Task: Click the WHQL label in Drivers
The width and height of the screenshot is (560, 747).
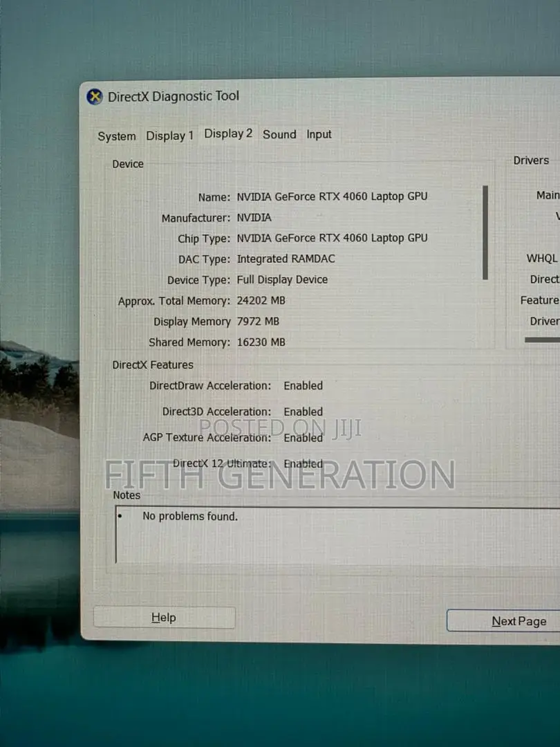Action: (542, 258)
